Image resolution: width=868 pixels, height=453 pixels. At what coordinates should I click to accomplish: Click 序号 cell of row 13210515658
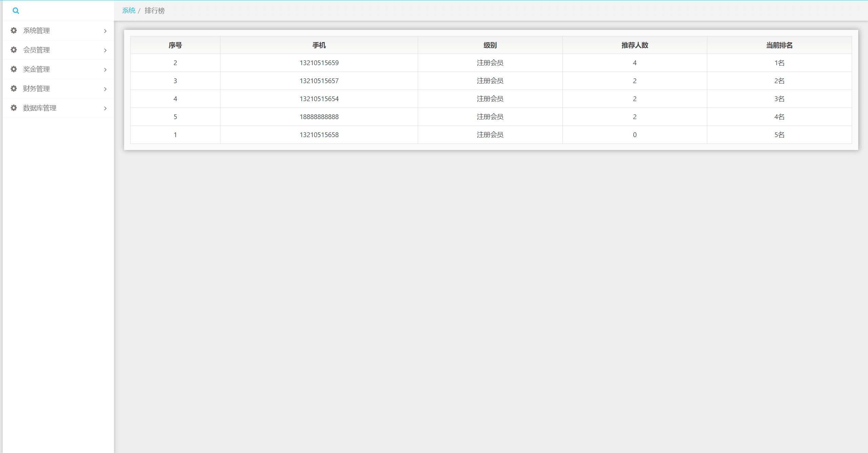175,135
